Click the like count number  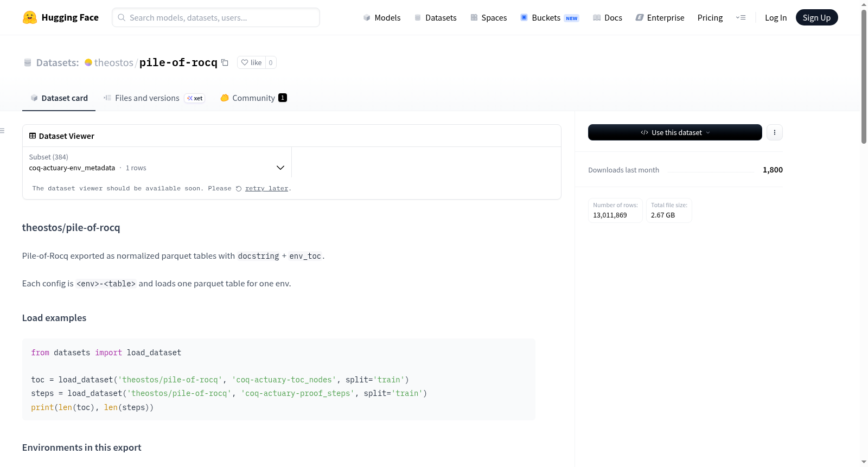(271, 62)
